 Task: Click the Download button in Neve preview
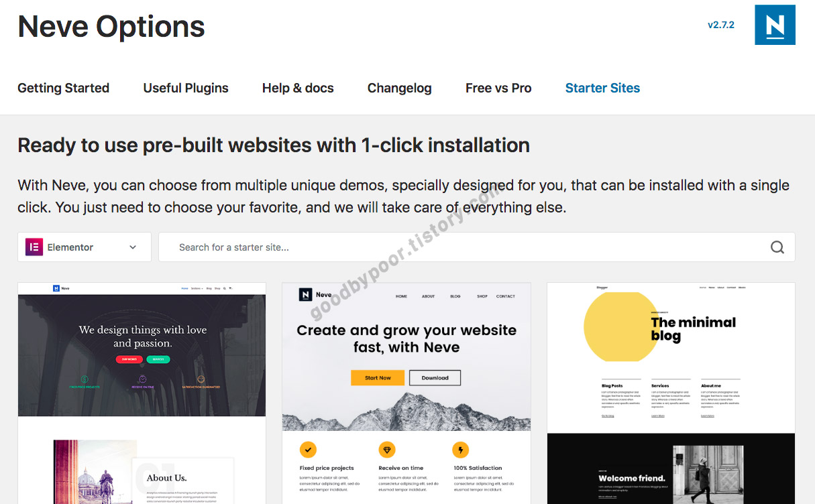click(x=435, y=378)
